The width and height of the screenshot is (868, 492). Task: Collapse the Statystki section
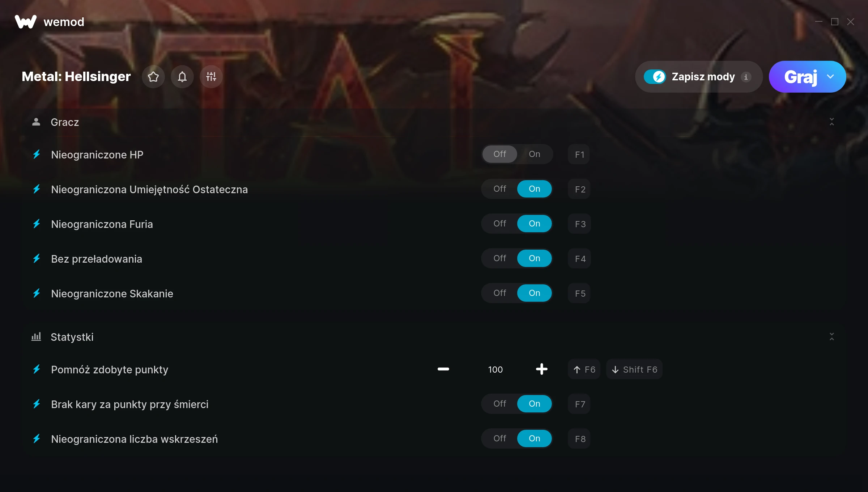pos(832,337)
